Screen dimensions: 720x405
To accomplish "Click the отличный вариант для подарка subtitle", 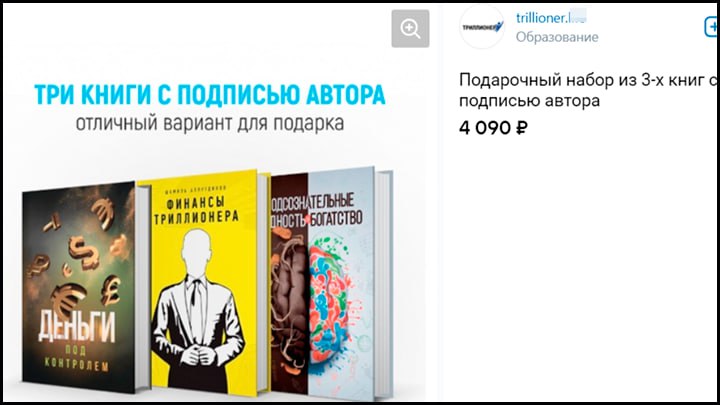I will [210, 123].
